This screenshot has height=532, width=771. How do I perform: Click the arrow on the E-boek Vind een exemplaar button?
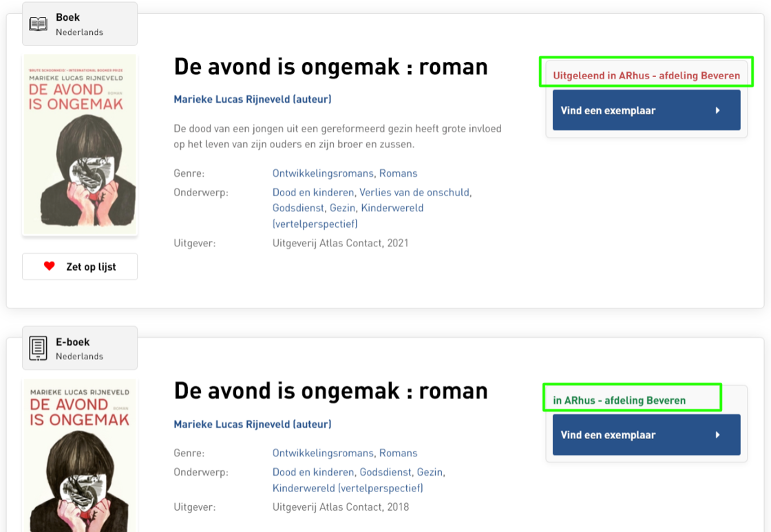click(718, 435)
